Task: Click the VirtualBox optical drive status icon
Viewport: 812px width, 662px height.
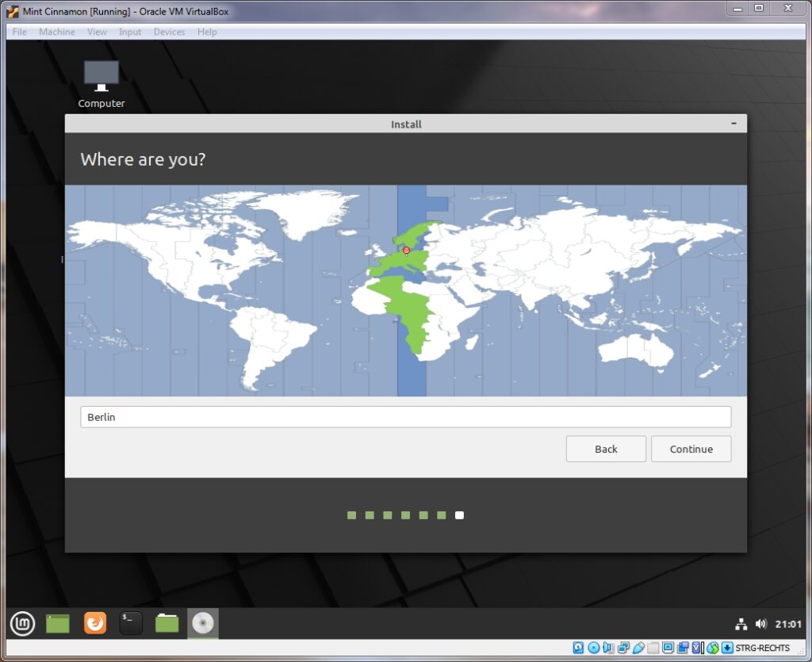Action: click(x=592, y=648)
